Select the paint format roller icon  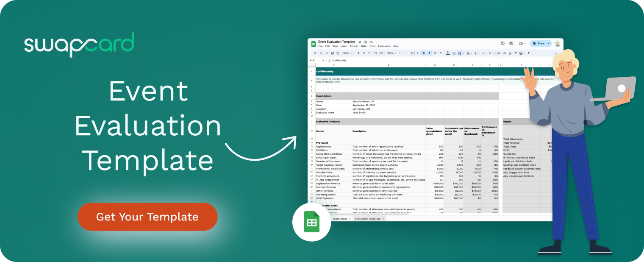[x=338, y=53]
